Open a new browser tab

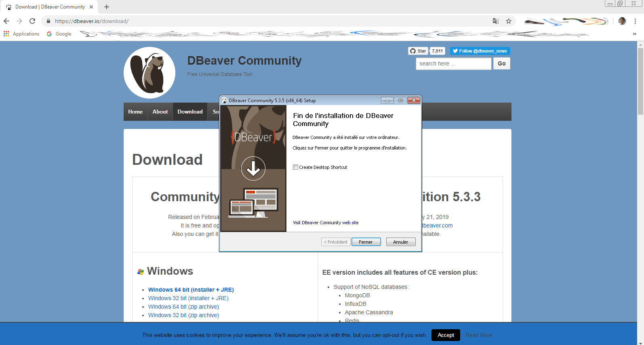tap(107, 7)
